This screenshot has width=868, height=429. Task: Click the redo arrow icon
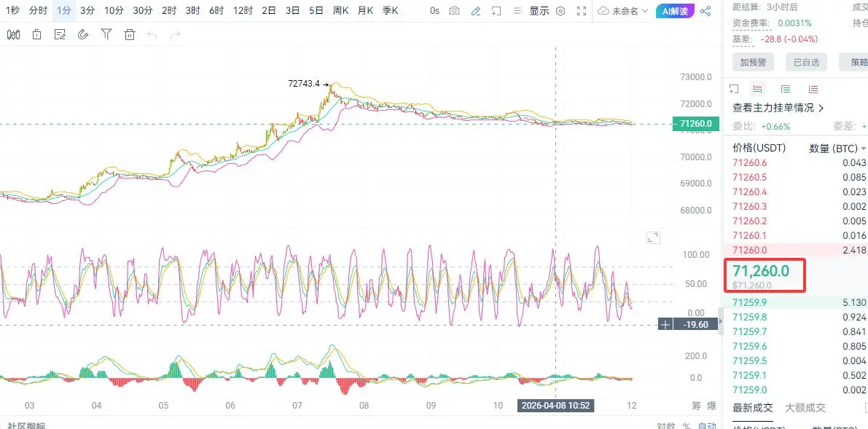[x=176, y=35]
